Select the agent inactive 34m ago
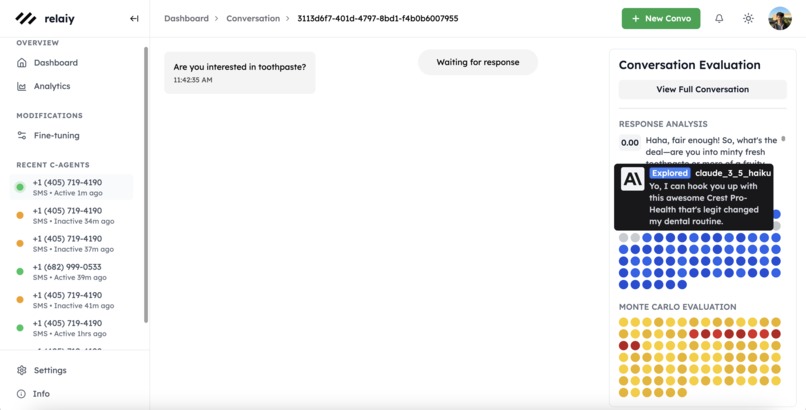Image resolution: width=806 pixels, height=410 pixels. (x=71, y=215)
